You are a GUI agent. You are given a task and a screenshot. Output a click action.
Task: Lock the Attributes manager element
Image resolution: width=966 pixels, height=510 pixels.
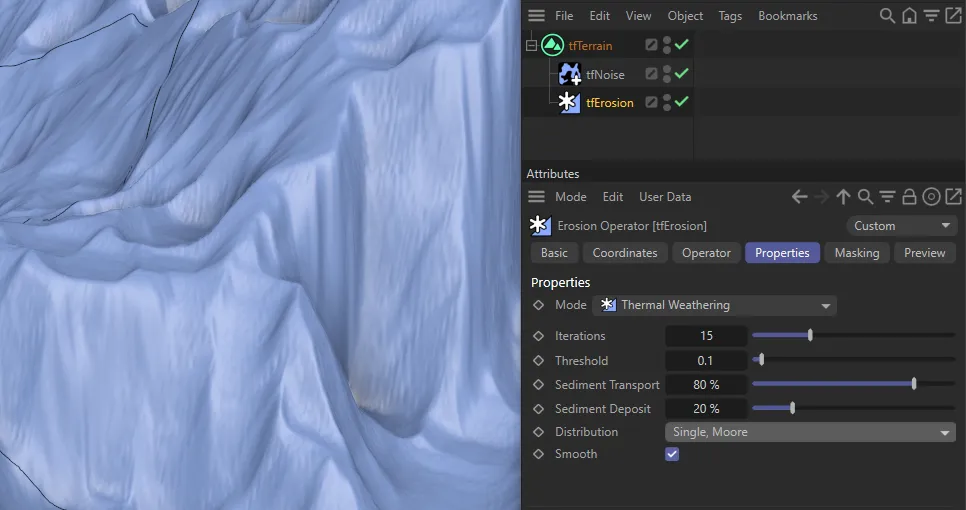pos(909,196)
